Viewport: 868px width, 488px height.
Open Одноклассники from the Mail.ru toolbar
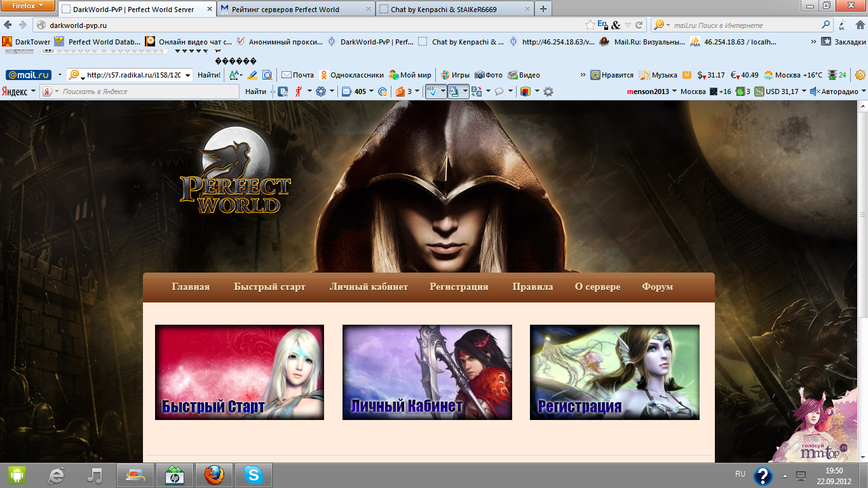click(x=350, y=75)
